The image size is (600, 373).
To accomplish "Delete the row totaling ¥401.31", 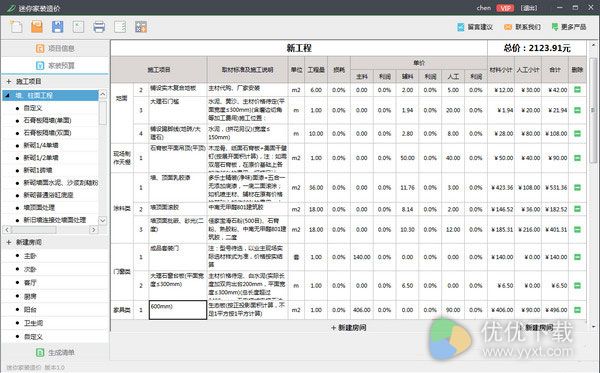I will pyautogui.click(x=577, y=230).
